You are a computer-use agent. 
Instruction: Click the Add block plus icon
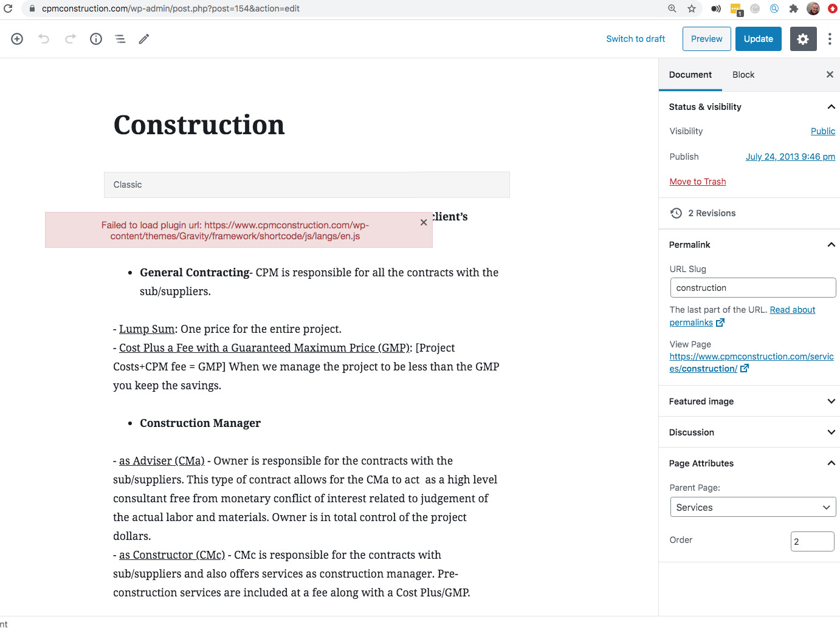click(x=17, y=39)
